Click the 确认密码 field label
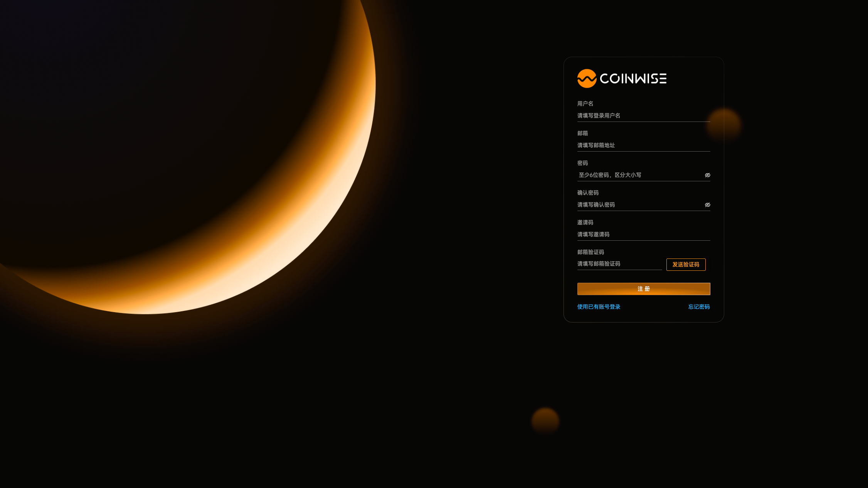Screen dimensions: 868x488 click(588, 192)
